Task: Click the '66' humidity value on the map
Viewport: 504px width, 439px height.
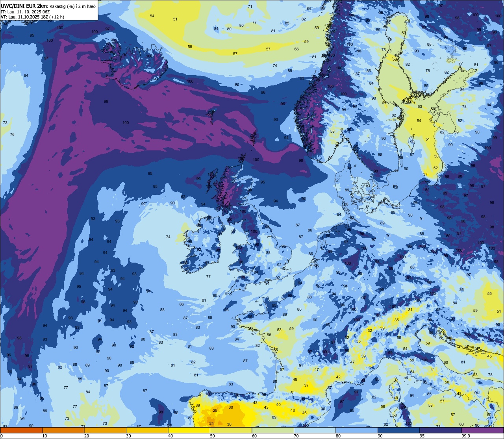Action: tap(296, 49)
